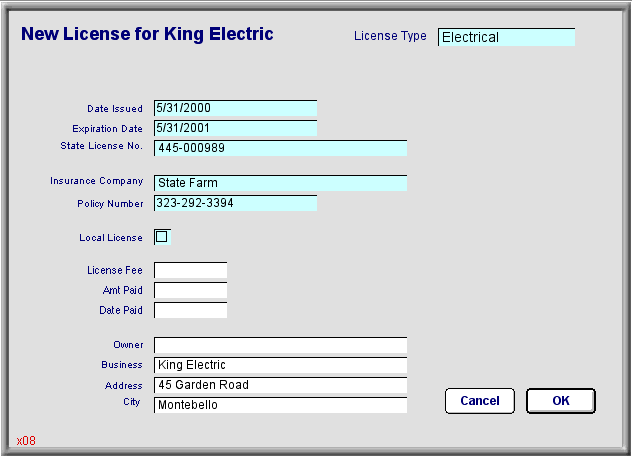Click the OK button

point(561,401)
